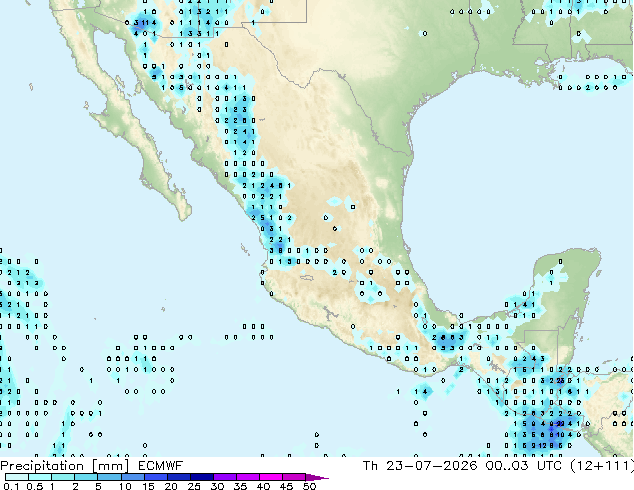Image resolution: width=634 pixels, height=490 pixels.
Task: Click the "0.5" legend tick label
Action: pyautogui.click(x=35, y=486)
